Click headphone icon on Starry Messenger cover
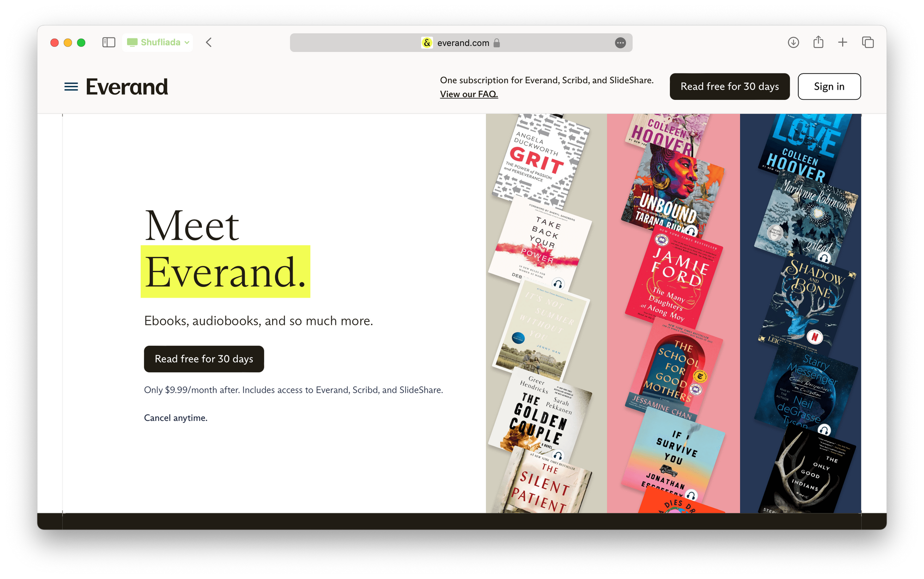 point(824,431)
